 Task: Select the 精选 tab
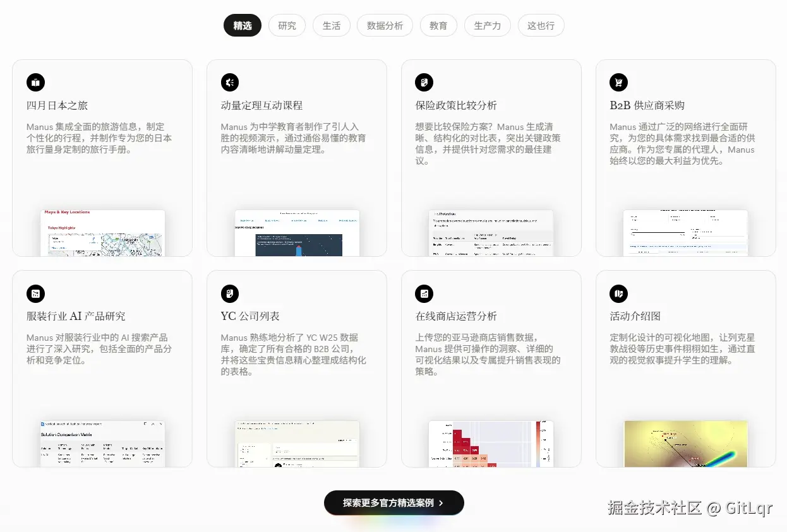pyautogui.click(x=243, y=26)
